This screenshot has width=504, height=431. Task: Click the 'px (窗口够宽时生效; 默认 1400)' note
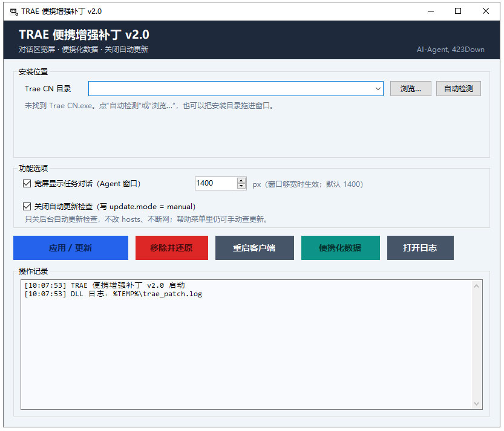(x=307, y=184)
